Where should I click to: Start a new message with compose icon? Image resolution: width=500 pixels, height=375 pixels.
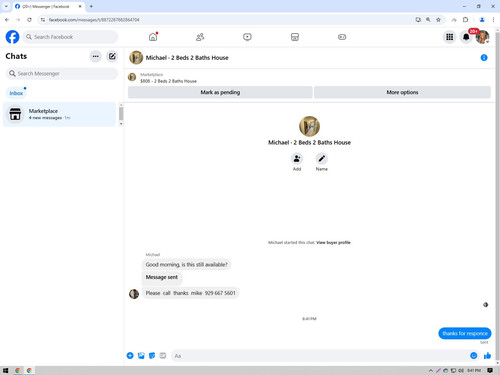click(x=112, y=56)
